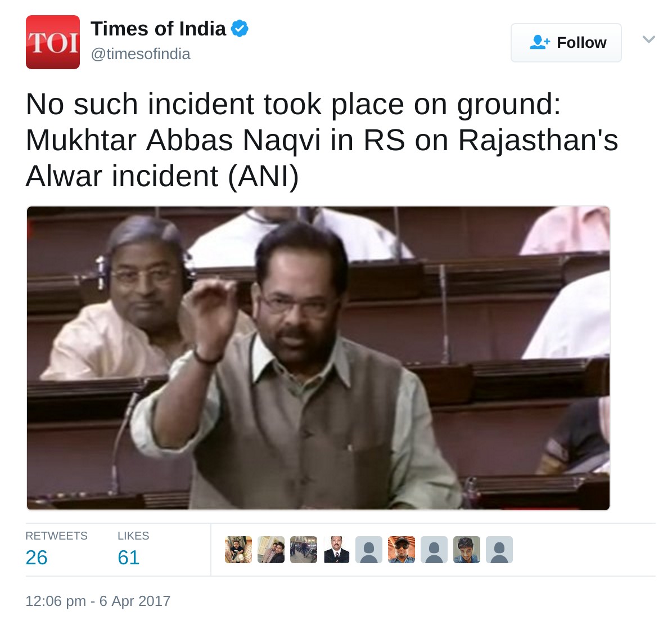Open liker avatar of man in suit
672x620 pixels.
[x=336, y=550]
